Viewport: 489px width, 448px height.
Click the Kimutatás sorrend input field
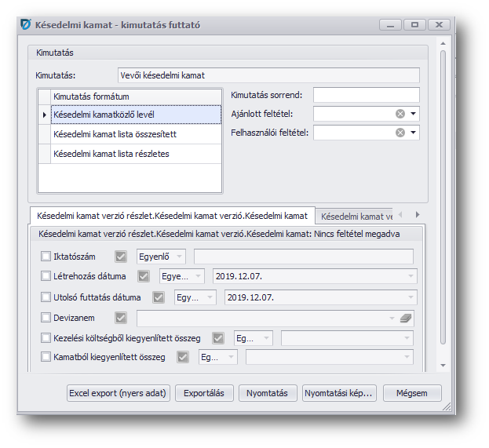tap(366, 95)
